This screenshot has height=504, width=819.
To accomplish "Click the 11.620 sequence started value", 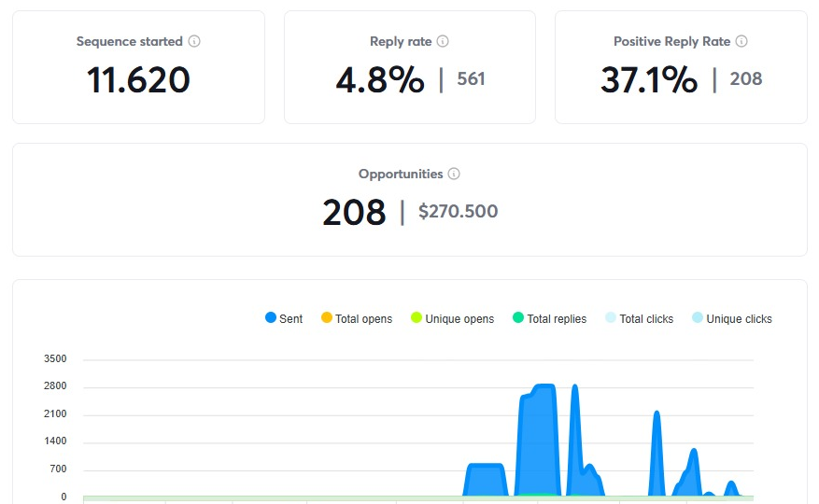I will point(138,80).
